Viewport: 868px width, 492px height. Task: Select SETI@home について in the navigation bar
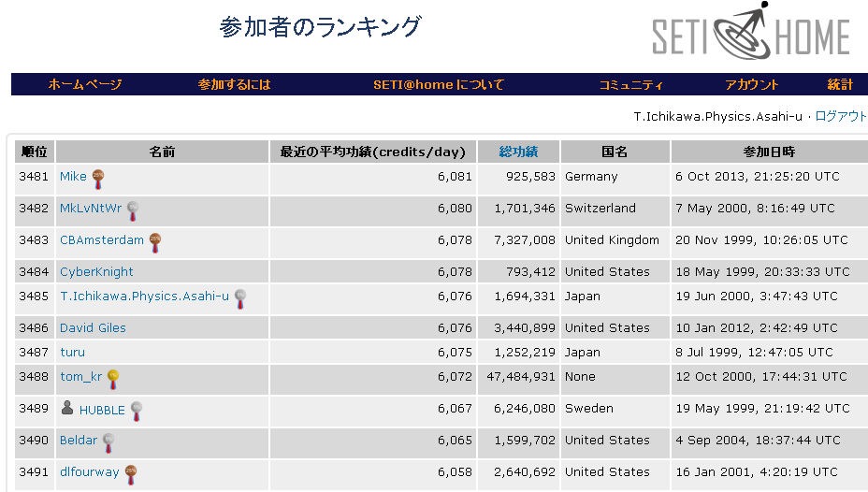click(439, 84)
